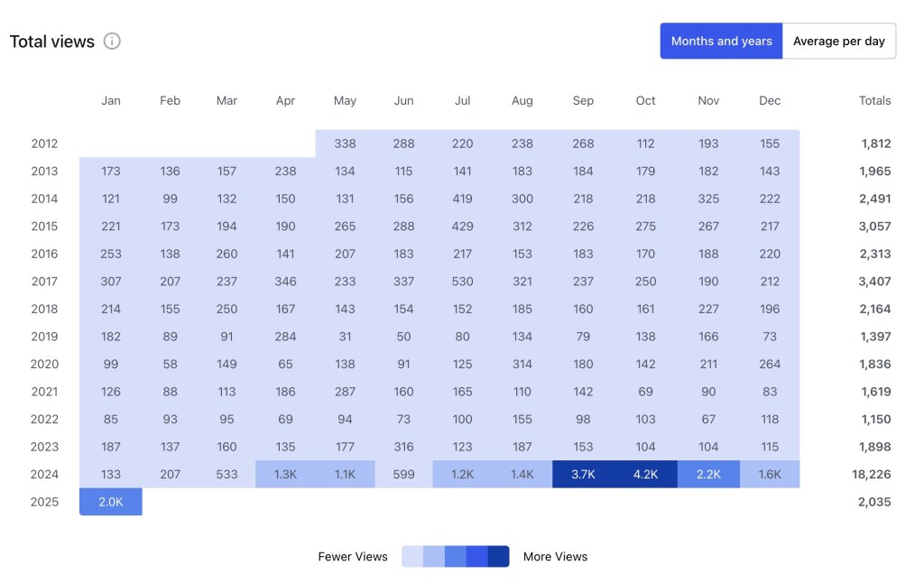This screenshot has height=584, width=924.
Task: Click the darkest swatch in the views legend
Action: (499, 556)
